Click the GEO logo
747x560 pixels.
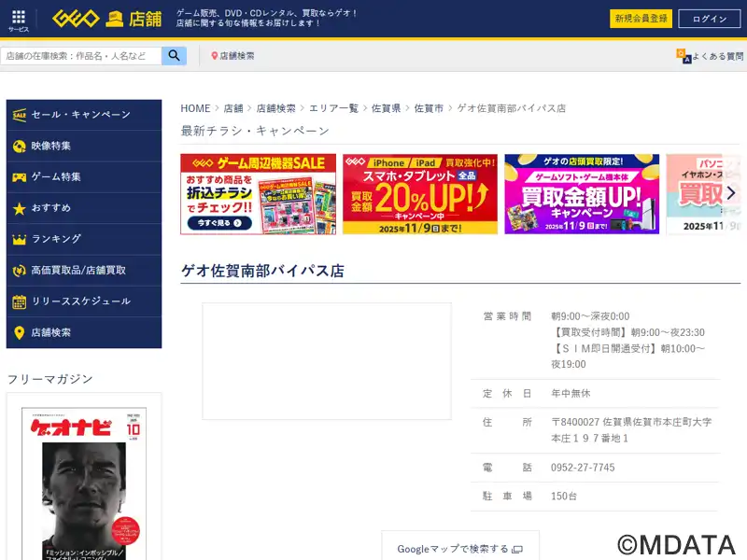[x=76, y=19]
